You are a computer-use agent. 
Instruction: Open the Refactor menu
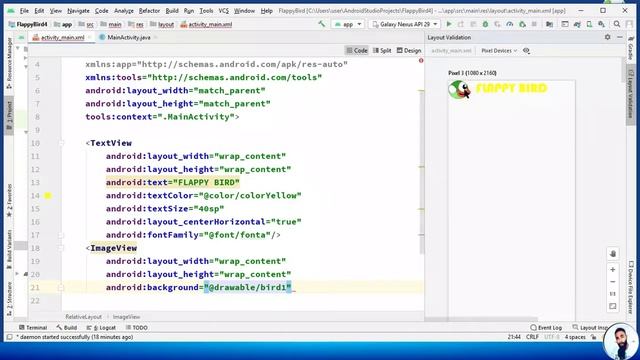coord(149,11)
